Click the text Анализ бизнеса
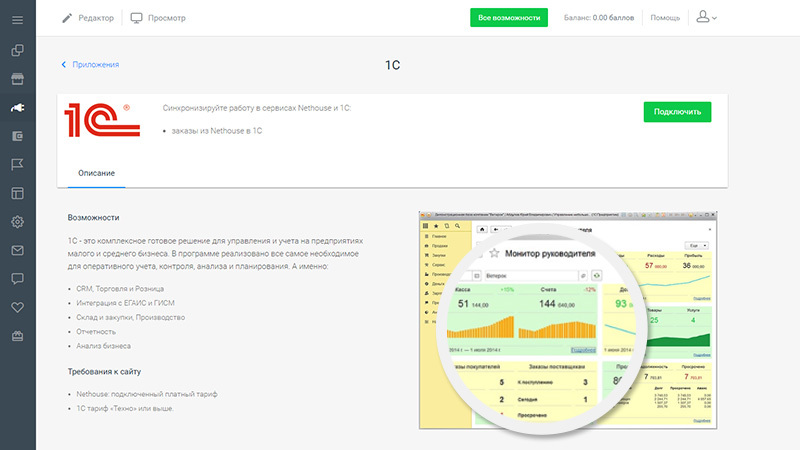 pos(104,346)
